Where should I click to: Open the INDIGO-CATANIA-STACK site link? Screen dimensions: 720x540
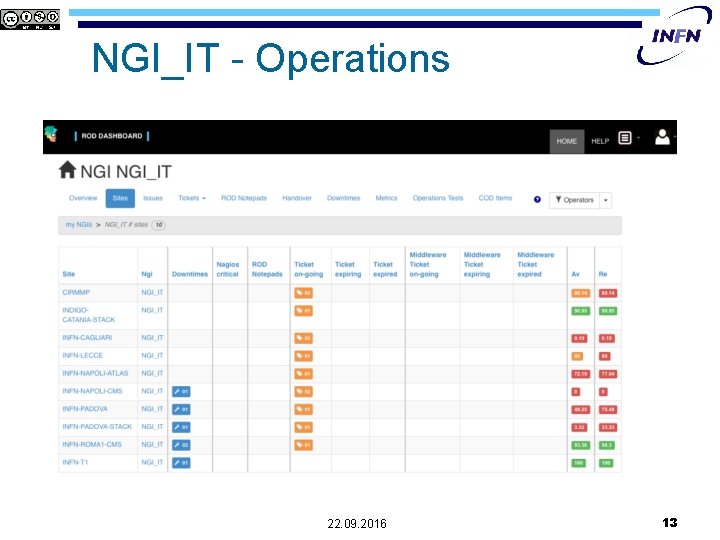pyautogui.click(x=89, y=315)
